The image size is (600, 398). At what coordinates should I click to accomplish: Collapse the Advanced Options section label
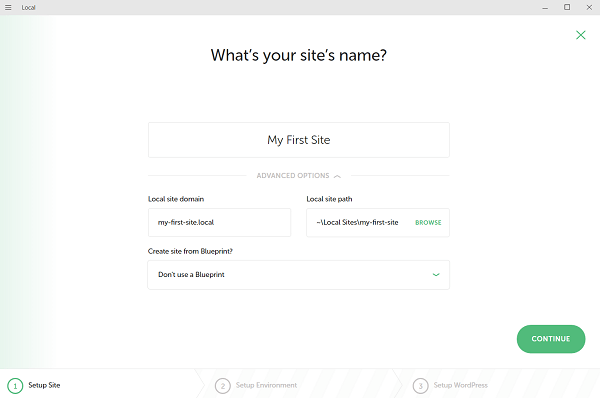(293, 176)
